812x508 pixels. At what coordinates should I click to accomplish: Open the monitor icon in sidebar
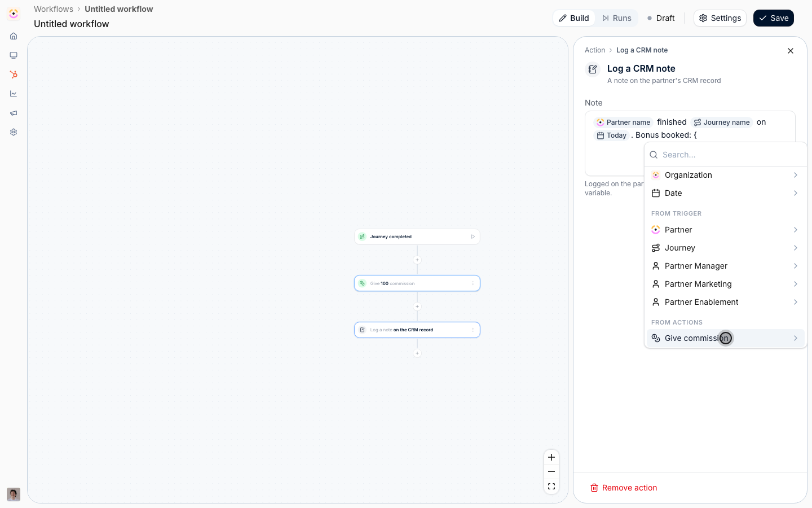point(14,55)
